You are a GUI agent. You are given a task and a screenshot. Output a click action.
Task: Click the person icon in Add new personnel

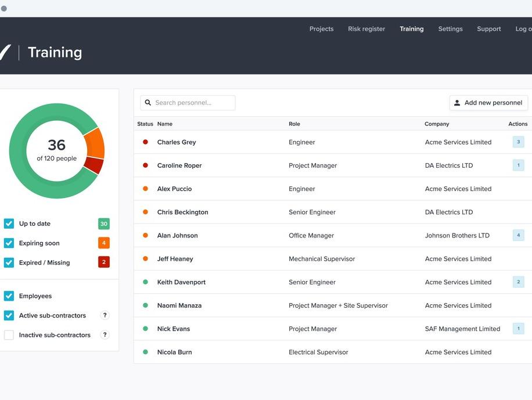click(457, 103)
